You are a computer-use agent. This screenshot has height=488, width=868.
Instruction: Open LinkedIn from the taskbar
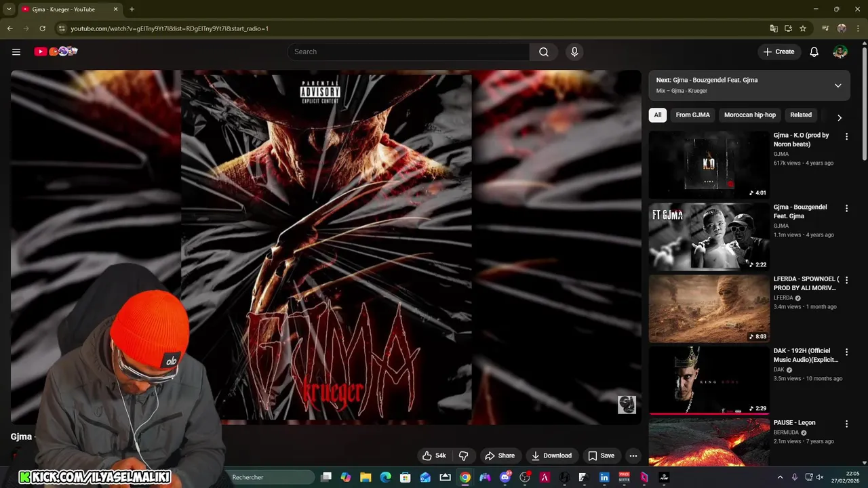click(x=604, y=477)
